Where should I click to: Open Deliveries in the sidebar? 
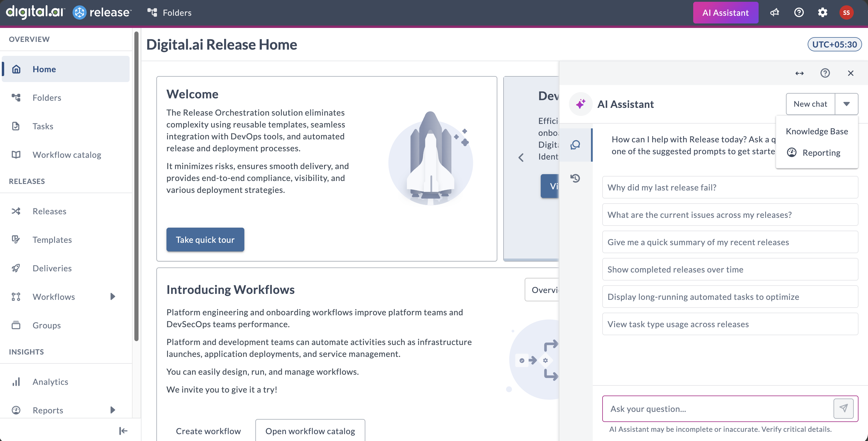click(x=66, y=268)
